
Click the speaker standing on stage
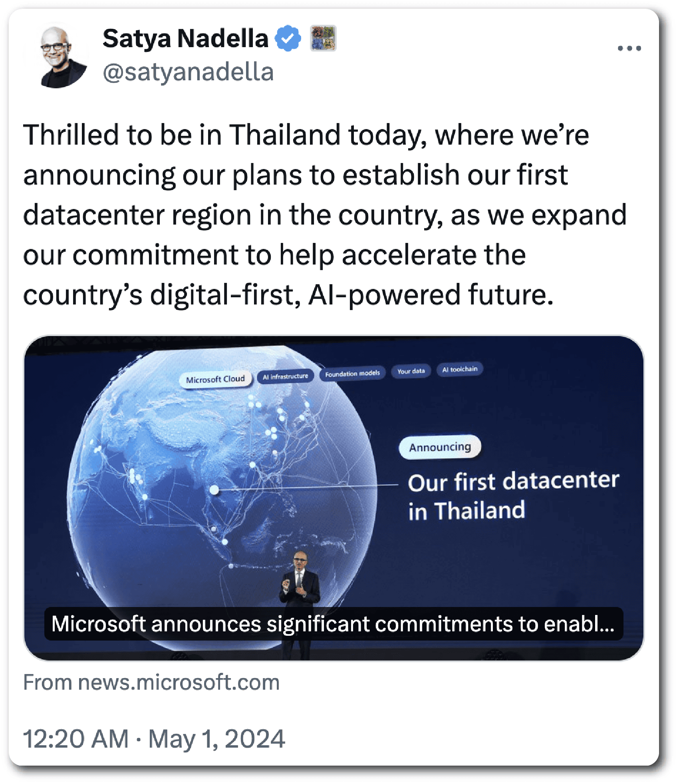click(x=299, y=580)
